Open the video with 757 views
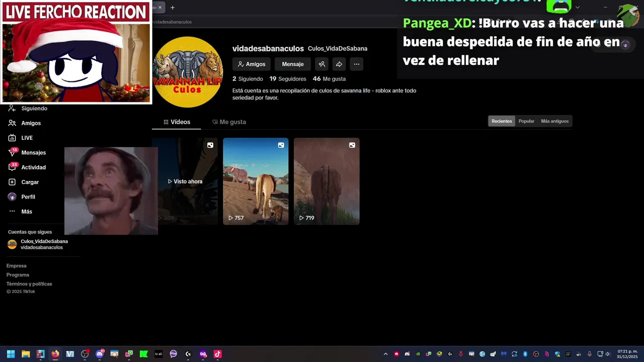 pyautogui.click(x=256, y=181)
